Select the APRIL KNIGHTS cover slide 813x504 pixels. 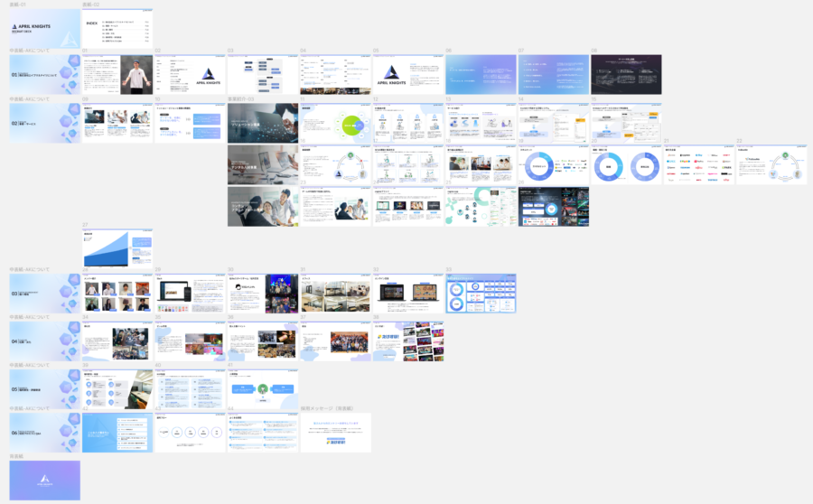tap(44, 29)
